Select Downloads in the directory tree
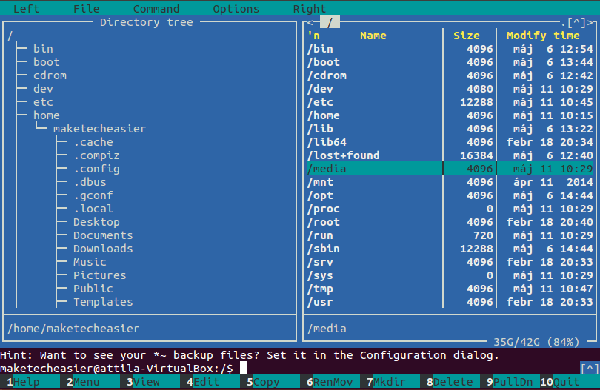Viewport: 600px width, 390px height. (103, 249)
